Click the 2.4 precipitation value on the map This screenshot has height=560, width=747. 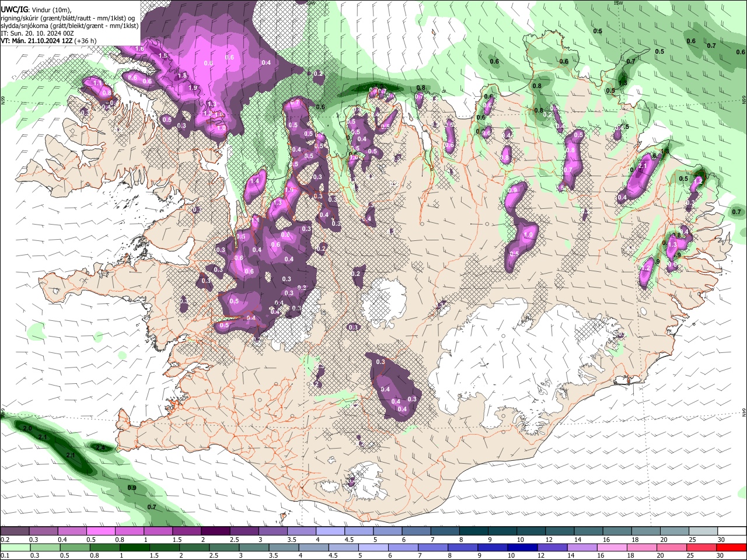100,448
